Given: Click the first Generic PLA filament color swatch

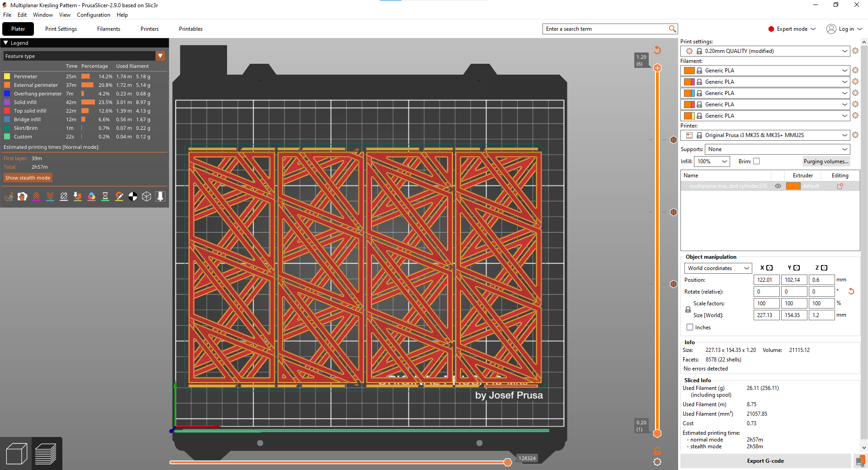Looking at the screenshot, I should tap(689, 70).
